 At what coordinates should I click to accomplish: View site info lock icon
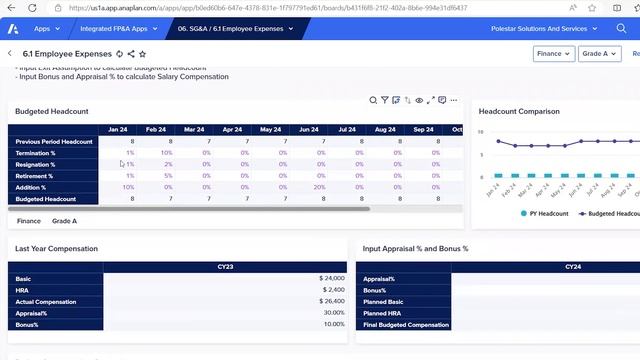58,7
